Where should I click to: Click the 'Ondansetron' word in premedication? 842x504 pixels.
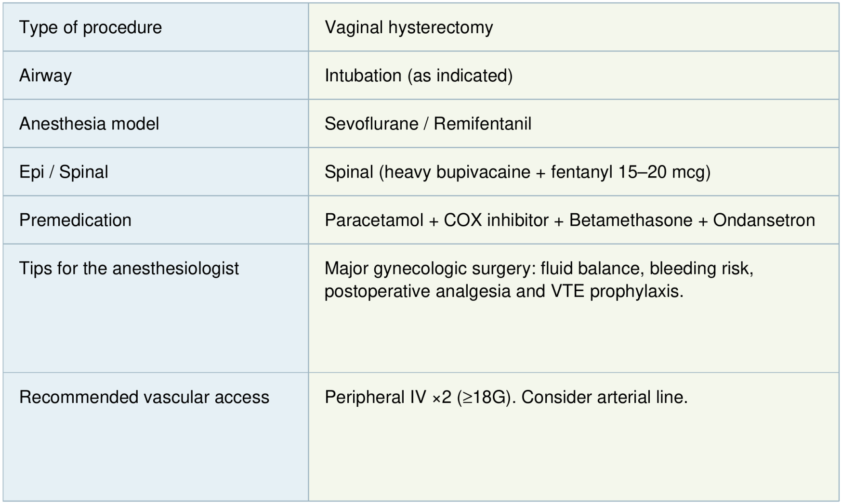(x=764, y=220)
